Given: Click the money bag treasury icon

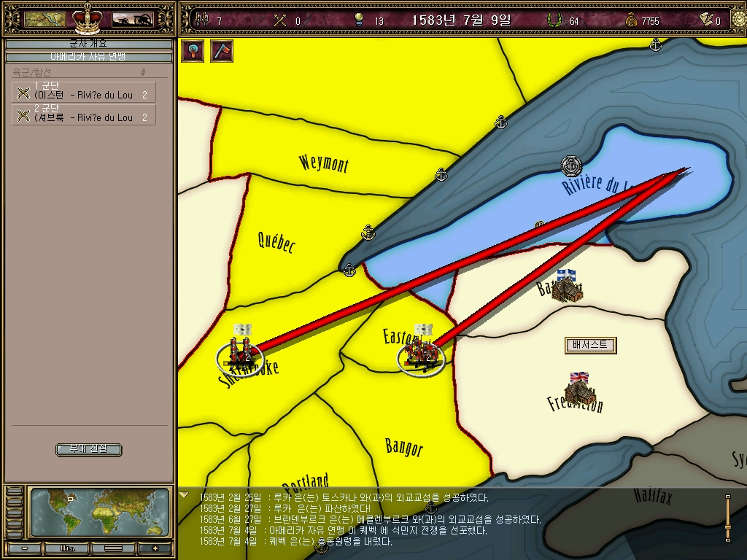Looking at the screenshot, I should pyautogui.click(x=631, y=20).
